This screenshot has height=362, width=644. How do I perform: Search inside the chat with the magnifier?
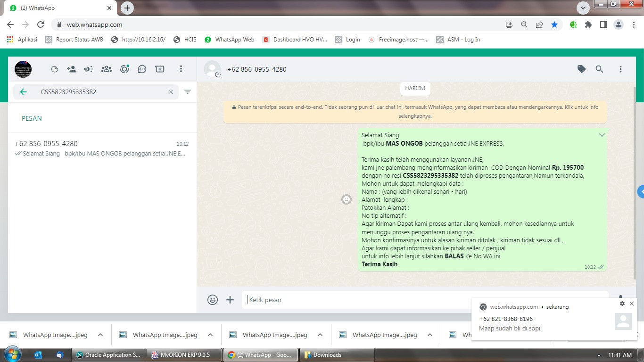(x=599, y=69)
